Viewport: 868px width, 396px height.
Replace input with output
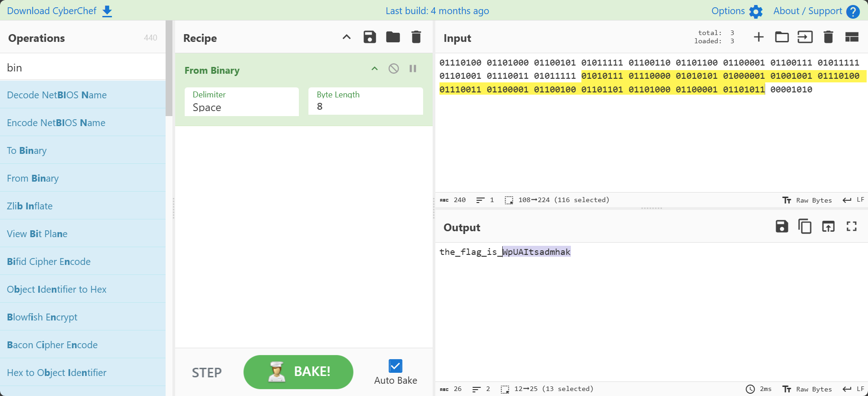(x=828, y=226)
